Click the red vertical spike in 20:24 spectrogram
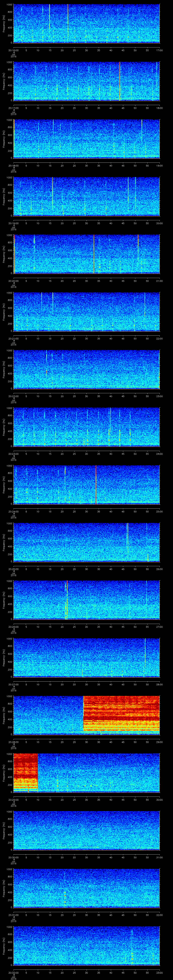173x980 pixels. 96,485
